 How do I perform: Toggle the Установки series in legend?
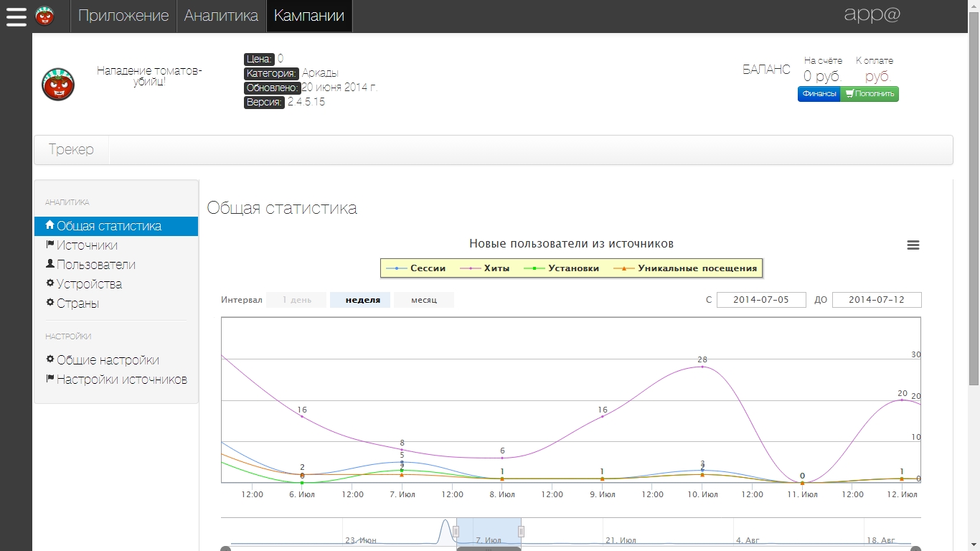tap(573, 268)
